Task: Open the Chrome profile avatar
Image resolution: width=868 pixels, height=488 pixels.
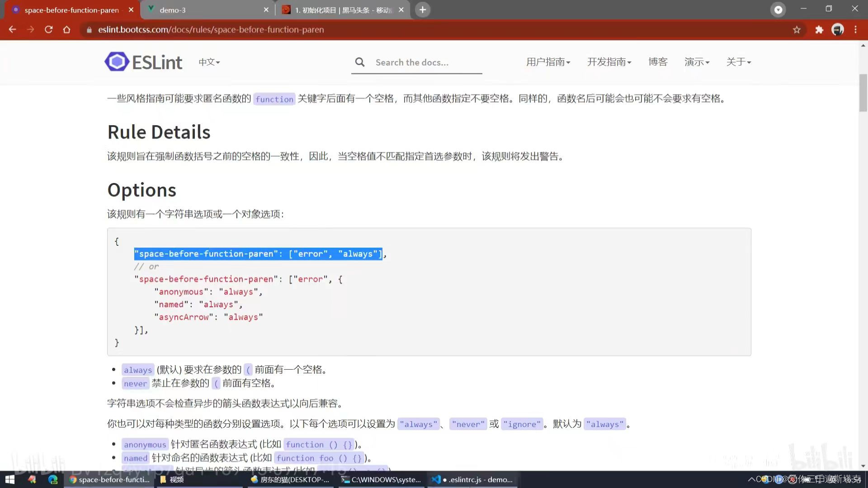Action: point(838,29)
